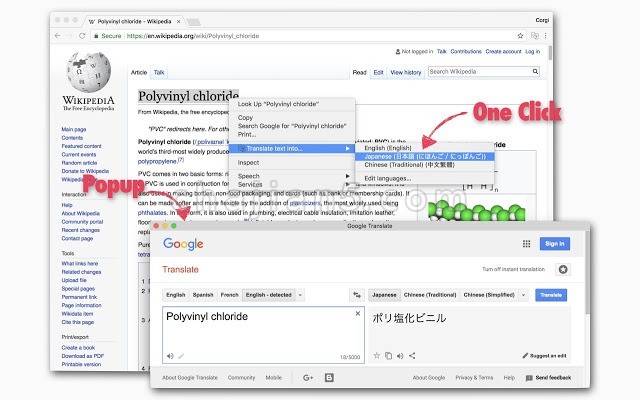Copy translation with copy icon

pyautogui.click(x=389, y=356)
